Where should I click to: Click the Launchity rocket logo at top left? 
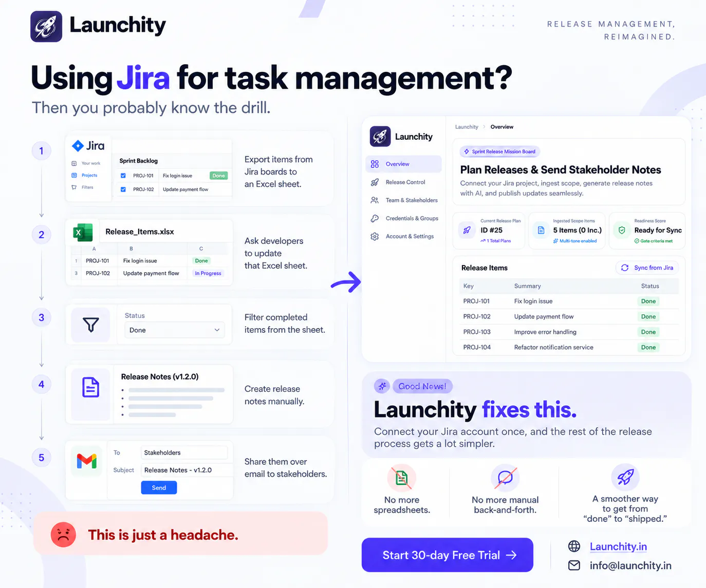(46, 27)
